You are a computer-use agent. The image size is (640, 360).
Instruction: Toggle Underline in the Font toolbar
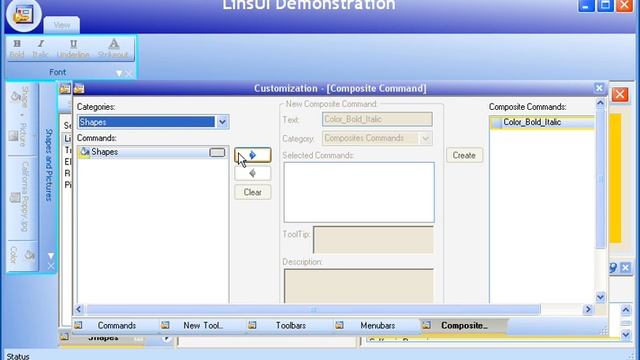click(73, 48)
